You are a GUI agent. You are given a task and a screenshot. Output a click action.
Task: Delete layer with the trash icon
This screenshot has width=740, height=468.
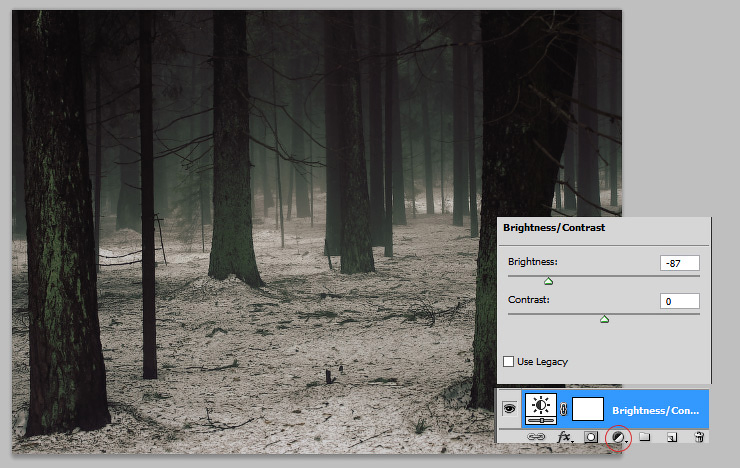[x=699, y=437]
